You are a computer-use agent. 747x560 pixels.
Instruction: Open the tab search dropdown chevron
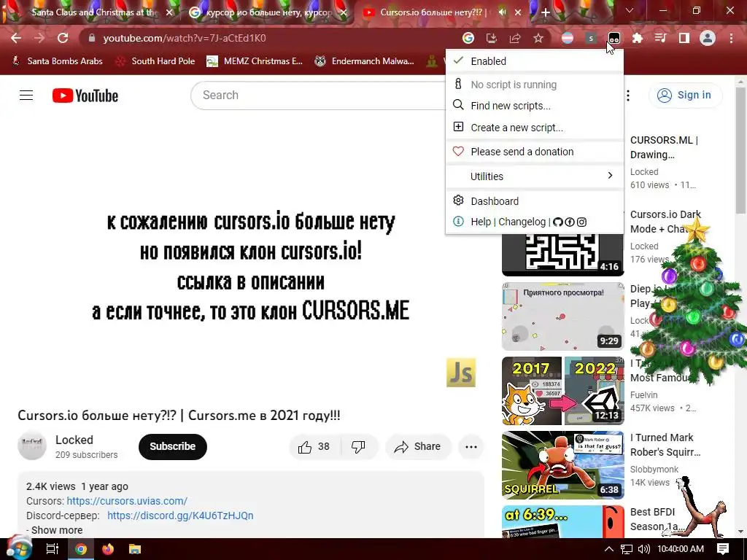(x=630, y=10)
